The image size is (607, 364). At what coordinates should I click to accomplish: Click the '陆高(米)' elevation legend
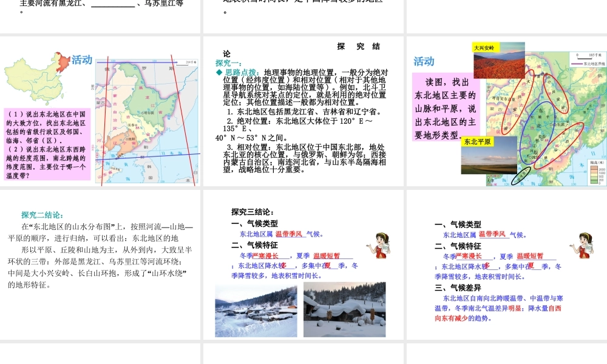(x=597, y=172)
